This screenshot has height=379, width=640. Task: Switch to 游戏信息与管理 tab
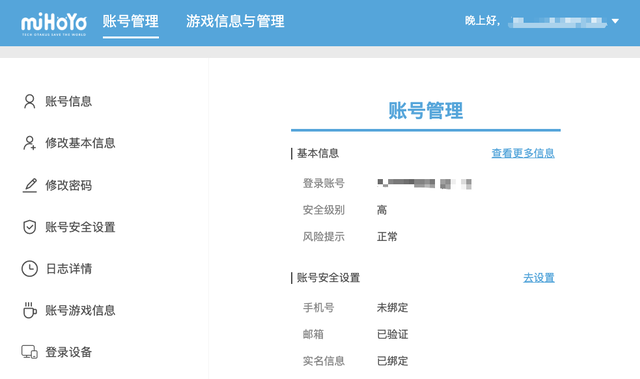tap(235, 21)
